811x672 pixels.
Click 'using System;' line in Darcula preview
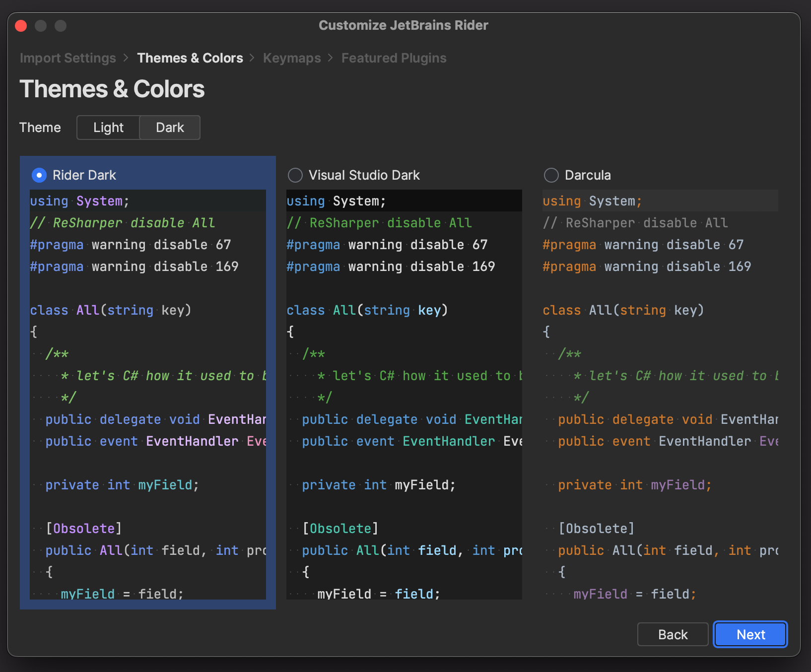pyautogui.click(x=592, y=201)
